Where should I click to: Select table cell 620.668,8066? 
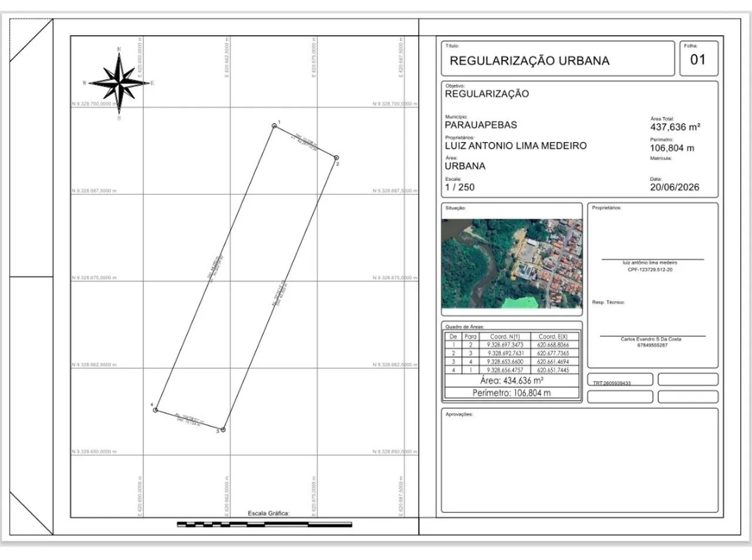point(553,345)
